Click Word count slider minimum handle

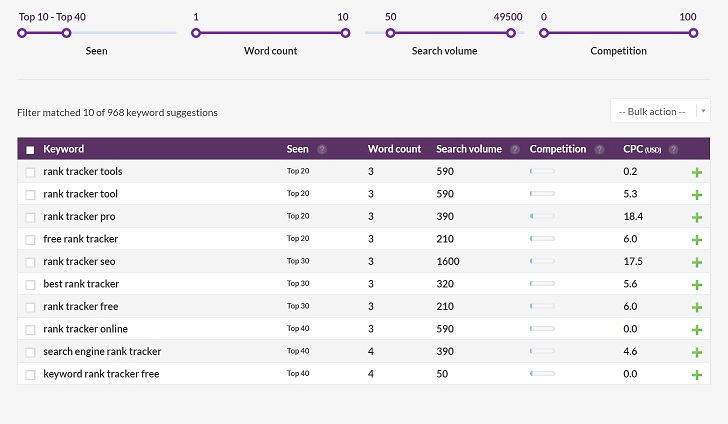[196, 33]
